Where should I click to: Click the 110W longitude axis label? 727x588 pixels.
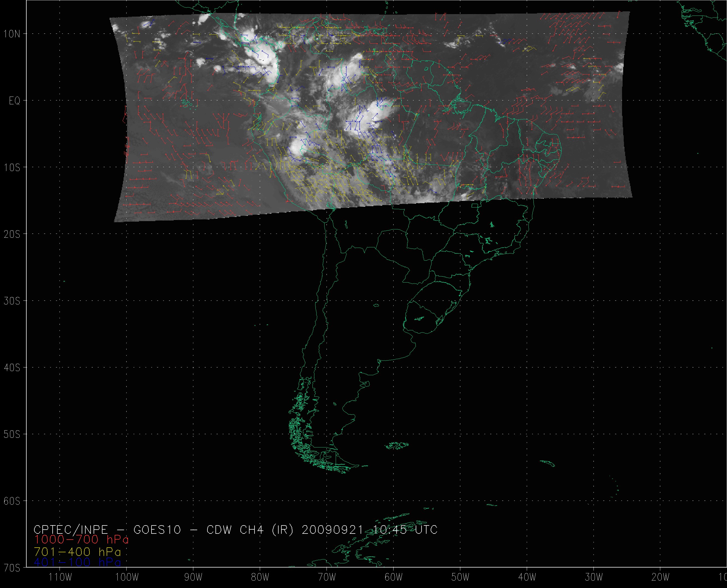pos(60,577)
